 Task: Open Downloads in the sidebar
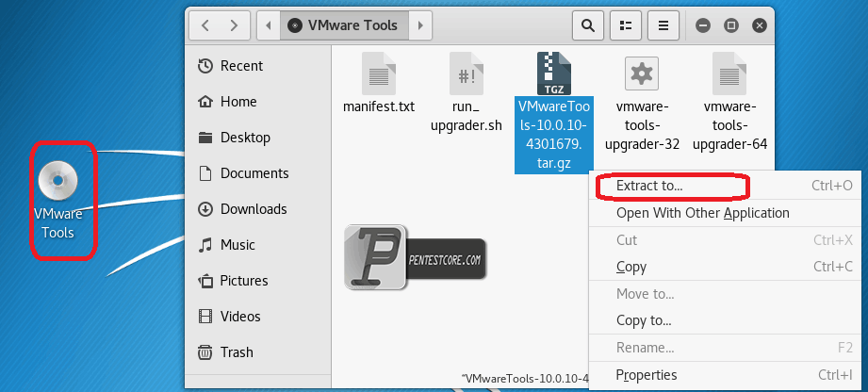click(x=258, y=209)
